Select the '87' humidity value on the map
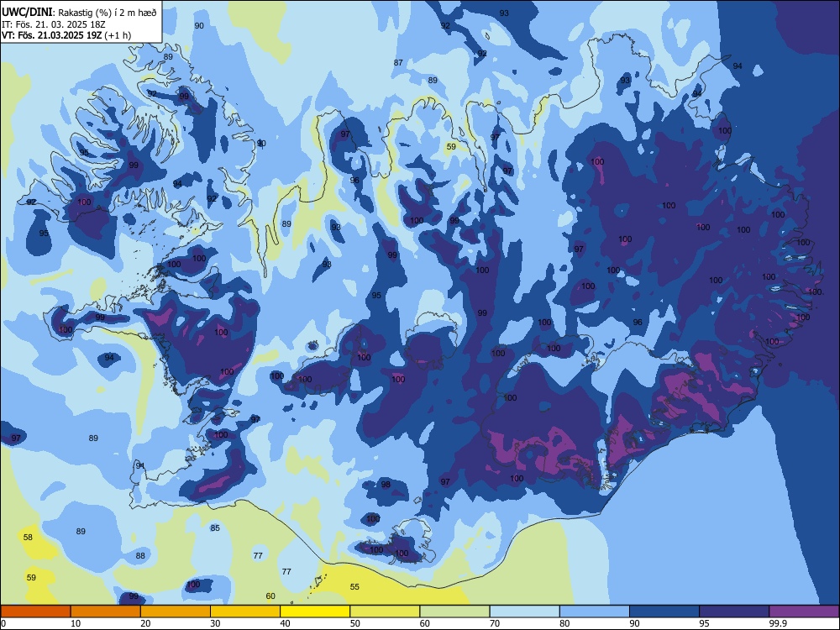The height and width of the screenshot is (630, 840). pos(398,62)
